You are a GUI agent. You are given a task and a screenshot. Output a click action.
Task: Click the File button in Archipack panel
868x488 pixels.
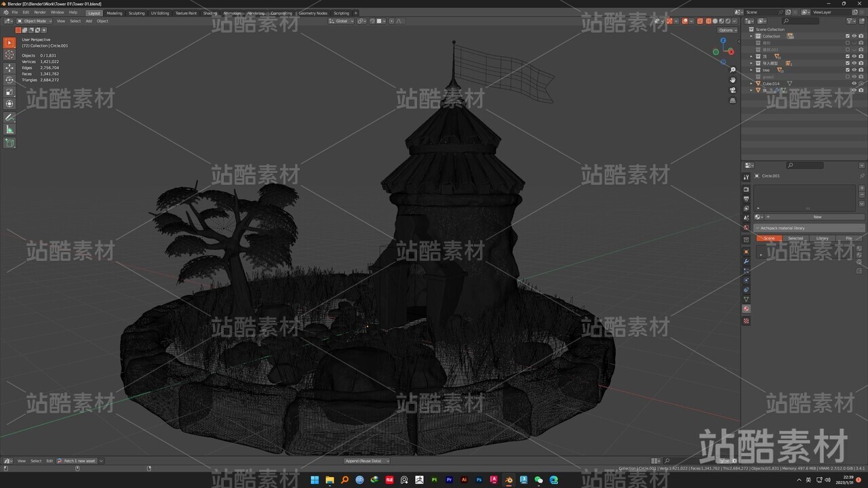click(848, 239)
